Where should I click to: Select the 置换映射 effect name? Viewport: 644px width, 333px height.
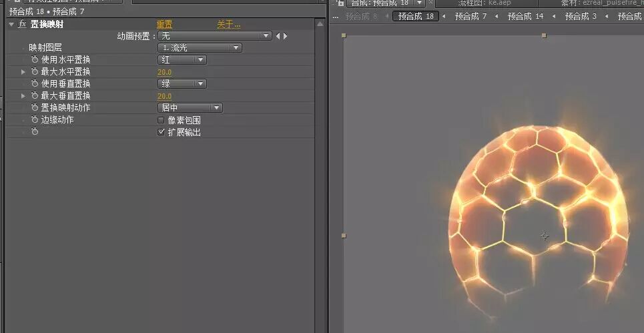(x=47, y=24)
